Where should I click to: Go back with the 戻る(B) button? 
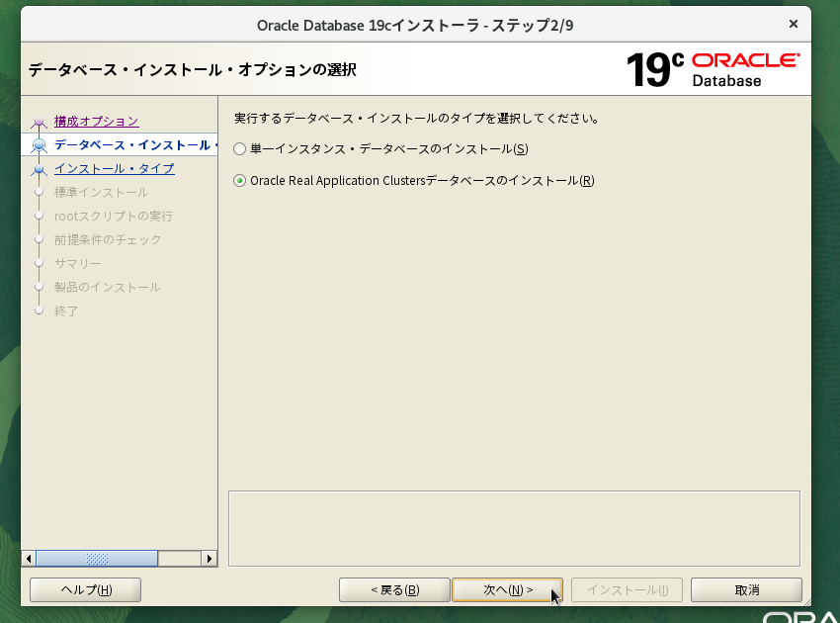click(394, 589)
